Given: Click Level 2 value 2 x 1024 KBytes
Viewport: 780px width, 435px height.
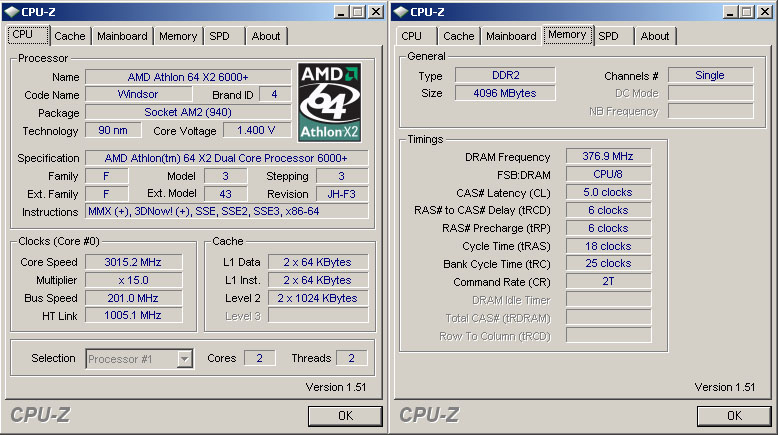Looking at the screenshot, I should click(x=318, y=298).
